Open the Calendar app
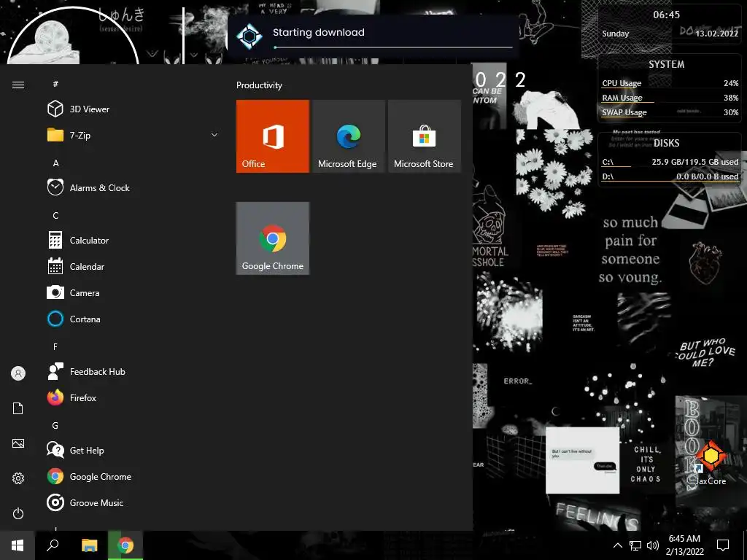The image size is (747, 560). pos(133,266)
